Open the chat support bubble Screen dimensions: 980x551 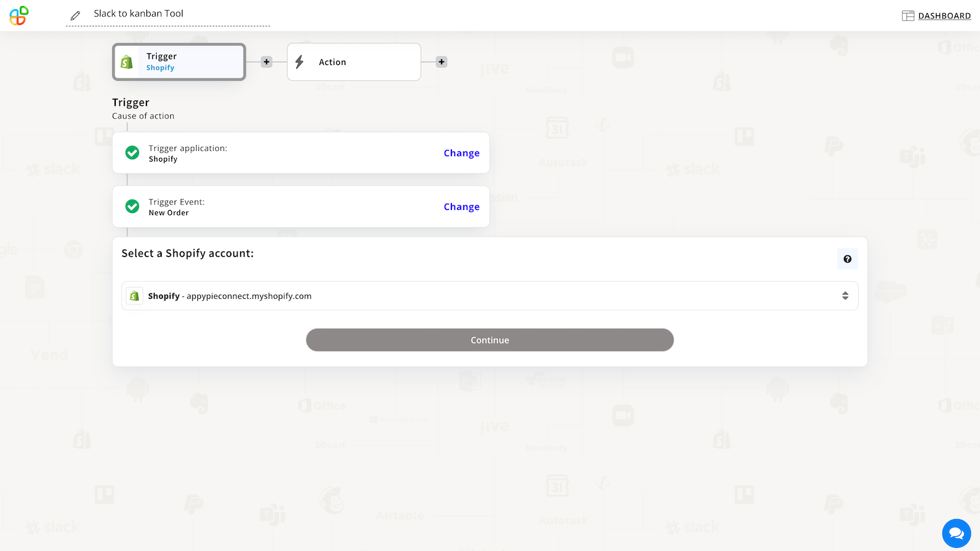coord(957,533)
